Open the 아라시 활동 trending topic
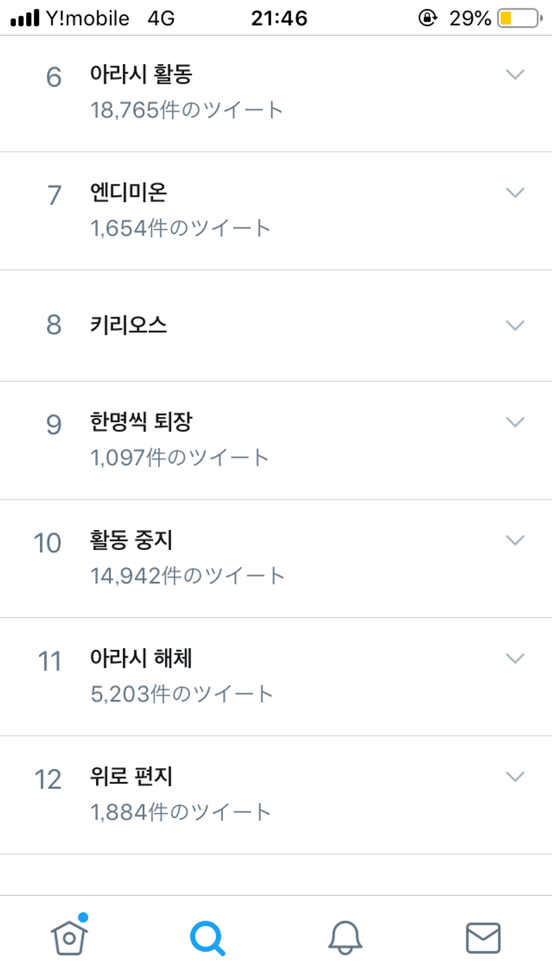 tap(141, 75)
